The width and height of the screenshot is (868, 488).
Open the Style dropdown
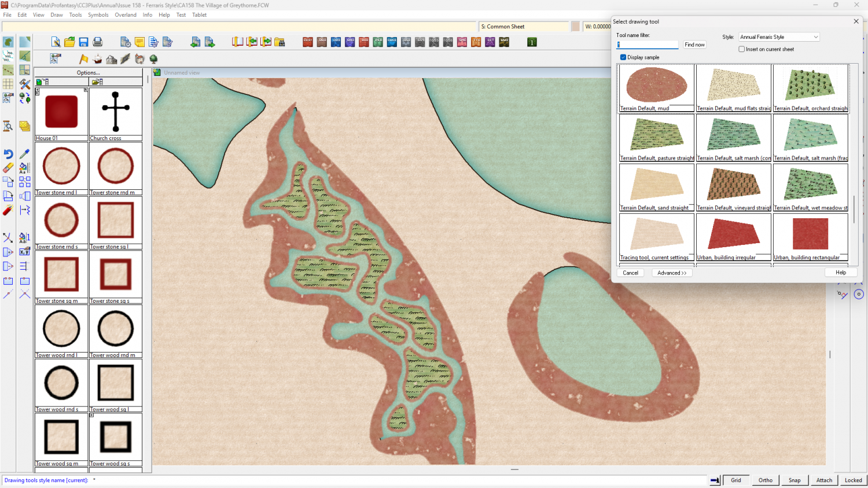779,37
